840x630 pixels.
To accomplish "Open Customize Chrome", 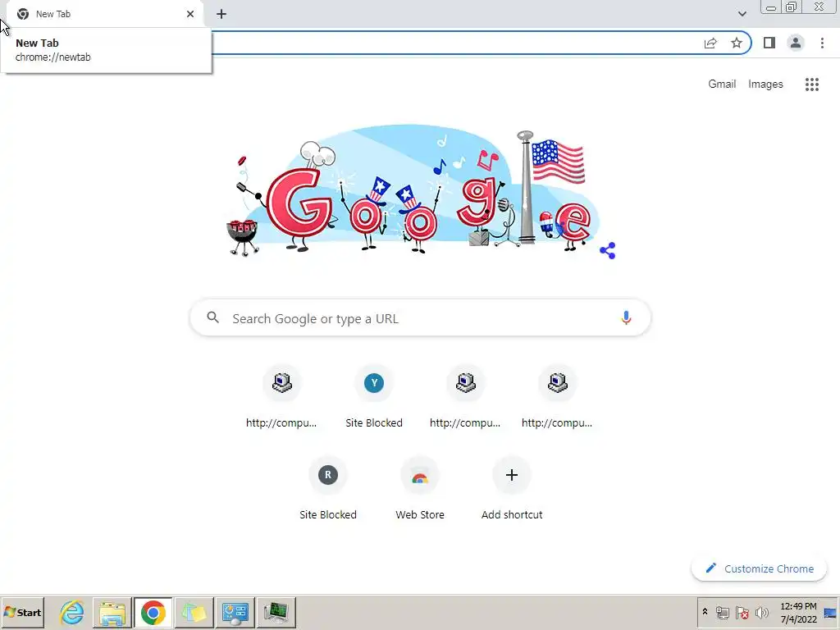I will tap(759, 568).
